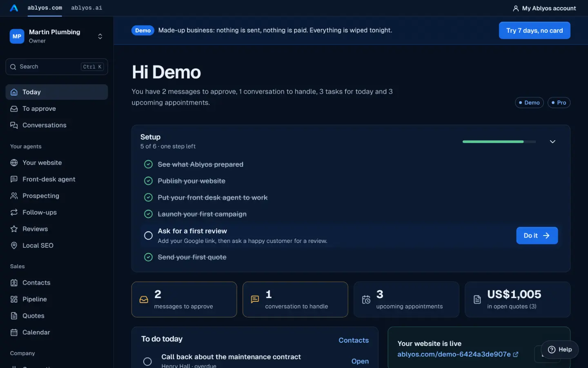Image resolution: width=588 pixels, height=368 pixels.
Task: Switch to the ablyos.com tab
Action: coord(45,8)
